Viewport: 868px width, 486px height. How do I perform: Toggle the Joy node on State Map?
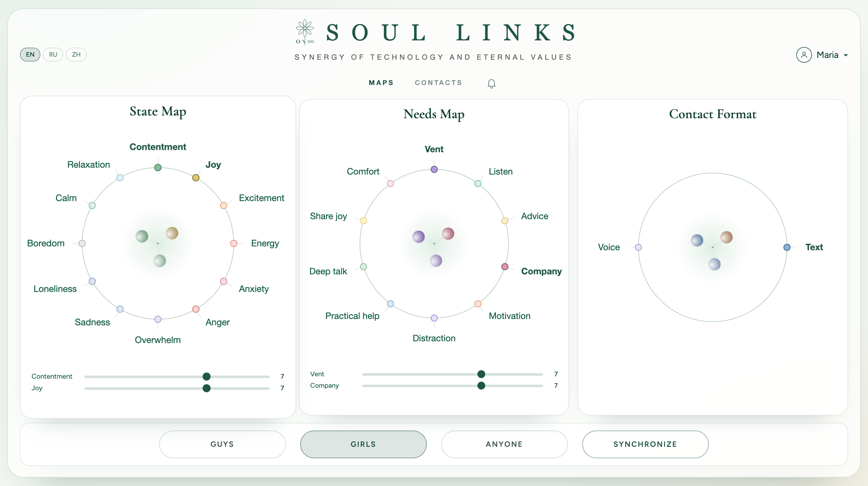tap(196, 178)
